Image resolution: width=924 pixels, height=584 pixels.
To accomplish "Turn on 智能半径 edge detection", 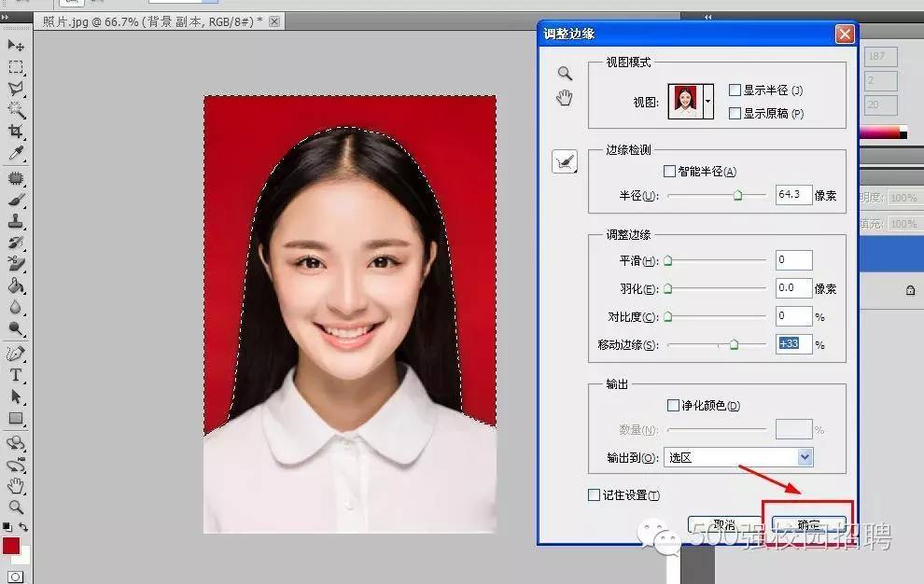I will click(x=671, y=172).
